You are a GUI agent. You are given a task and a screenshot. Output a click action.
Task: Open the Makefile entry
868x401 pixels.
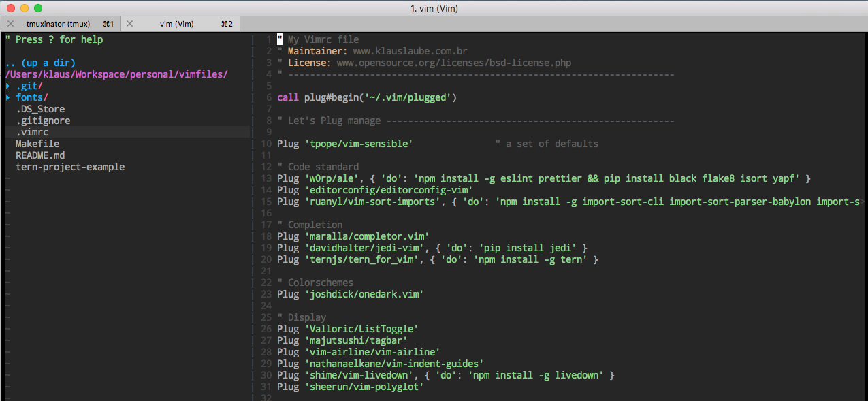coord(37,144)
